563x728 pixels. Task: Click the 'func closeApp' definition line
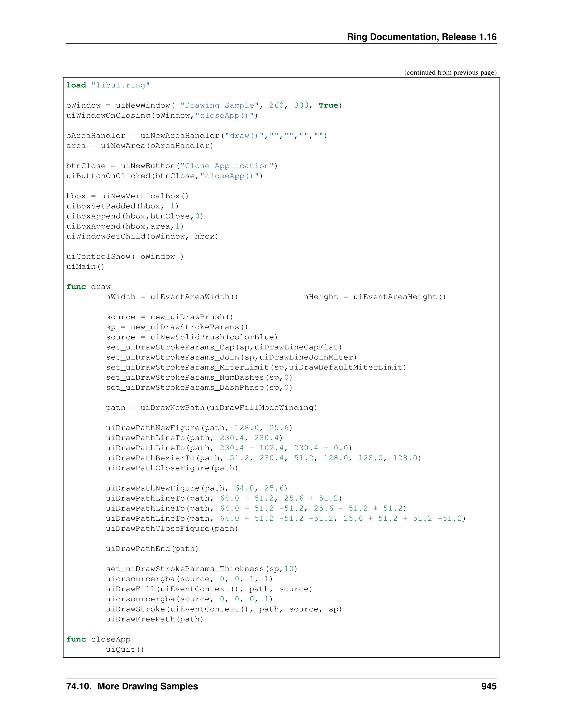point(98,639)
